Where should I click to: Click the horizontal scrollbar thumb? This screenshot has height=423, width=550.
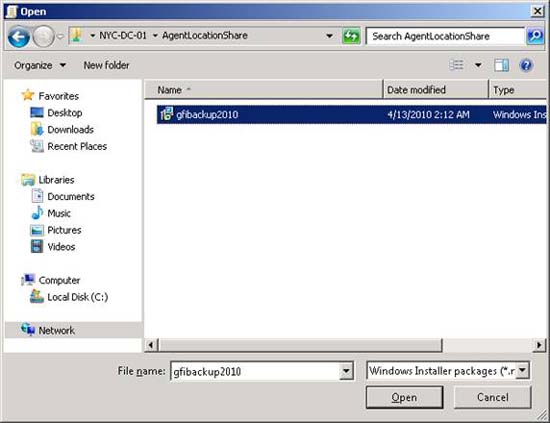pos(300,345)
